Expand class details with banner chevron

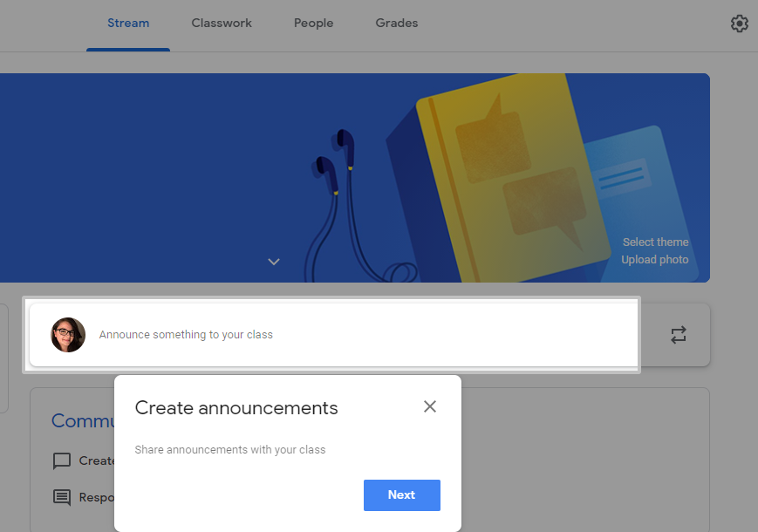click(274, 262)
